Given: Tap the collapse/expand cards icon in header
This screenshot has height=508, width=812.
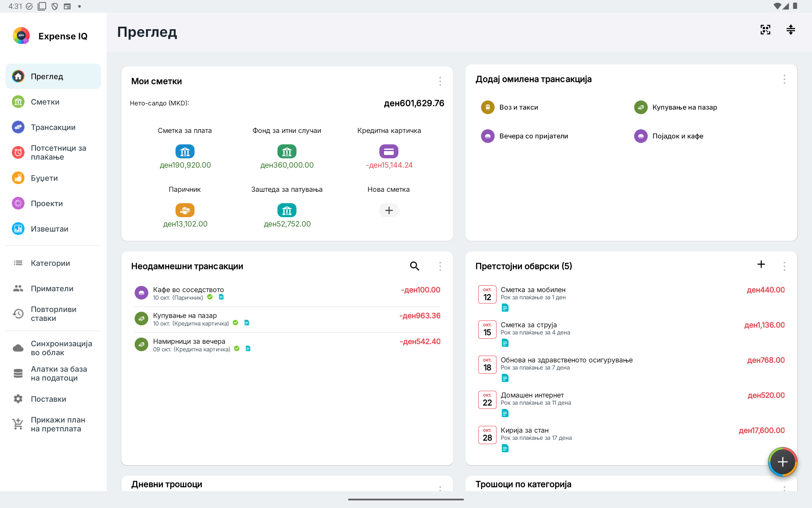Looking at the screenshot, I should (790, 30).
